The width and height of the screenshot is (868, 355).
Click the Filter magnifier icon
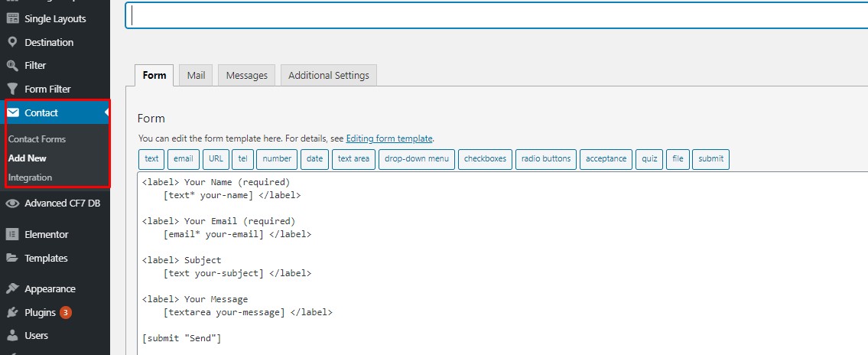click(12, 65)
